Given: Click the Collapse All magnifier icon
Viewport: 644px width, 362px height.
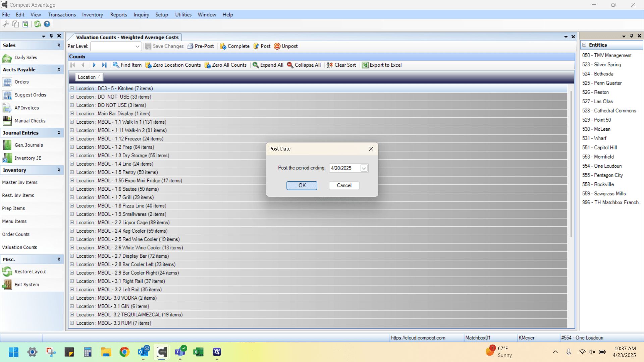Looking at the screenshot, I should pyautogui.click(x=290, y=65).
